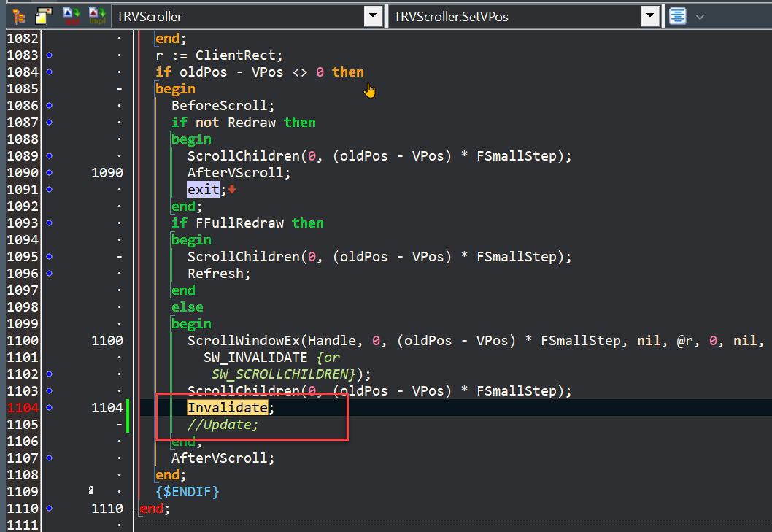
Task: Toggle breakpoint on line 1086 dot
Action: 49,105
